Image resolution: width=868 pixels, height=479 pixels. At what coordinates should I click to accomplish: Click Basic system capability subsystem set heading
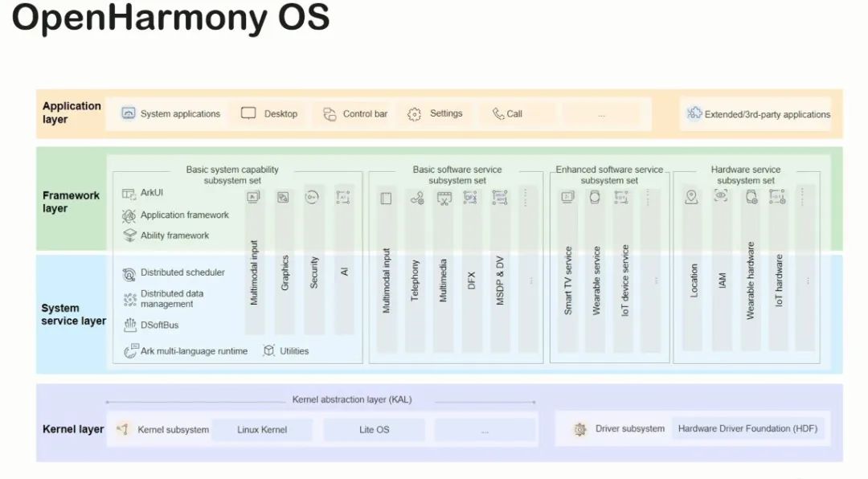232,175
